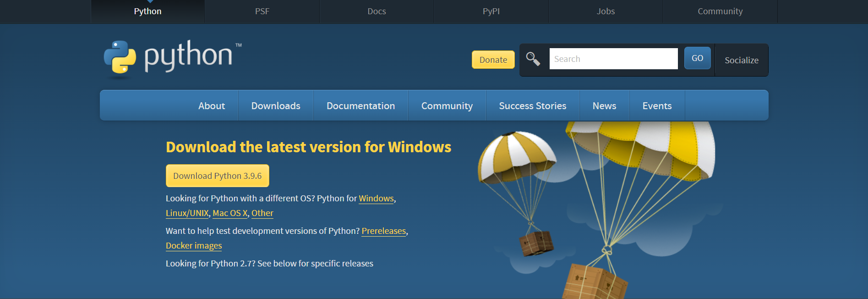Image resolution: width=868 pixels, height=299 pixels.
Task: Select the Community tab in top bar
Action: click(x=720, y=11)
